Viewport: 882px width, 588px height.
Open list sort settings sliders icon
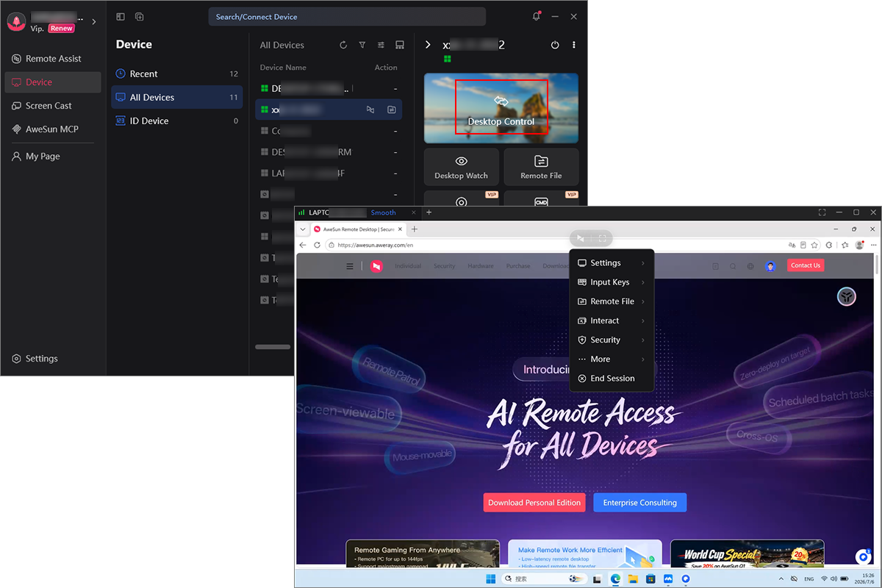(x=381, y=46)
